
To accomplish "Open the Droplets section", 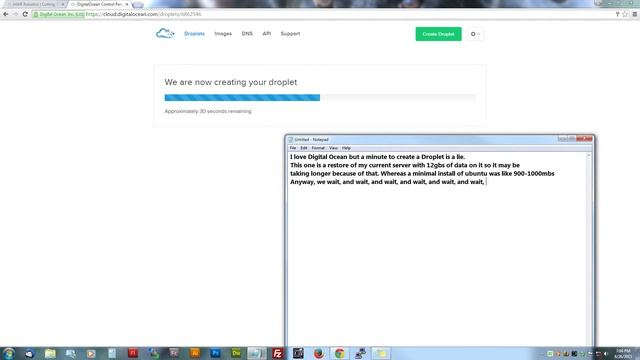I will point(194,34).
